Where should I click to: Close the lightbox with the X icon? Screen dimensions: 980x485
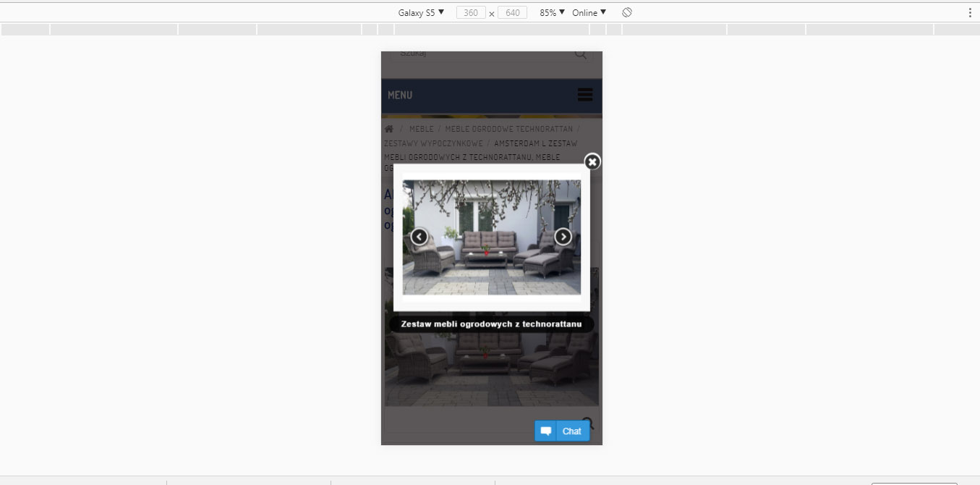tap(592, 161)
